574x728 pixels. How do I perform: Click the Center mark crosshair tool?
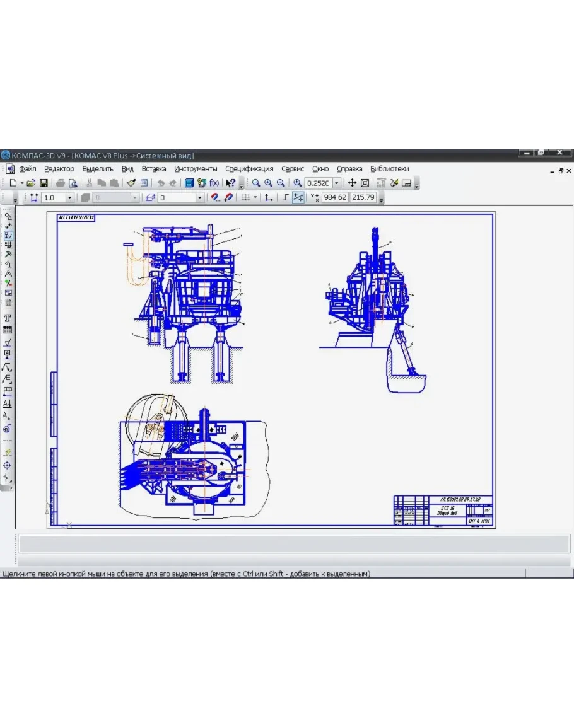(8, 465)
